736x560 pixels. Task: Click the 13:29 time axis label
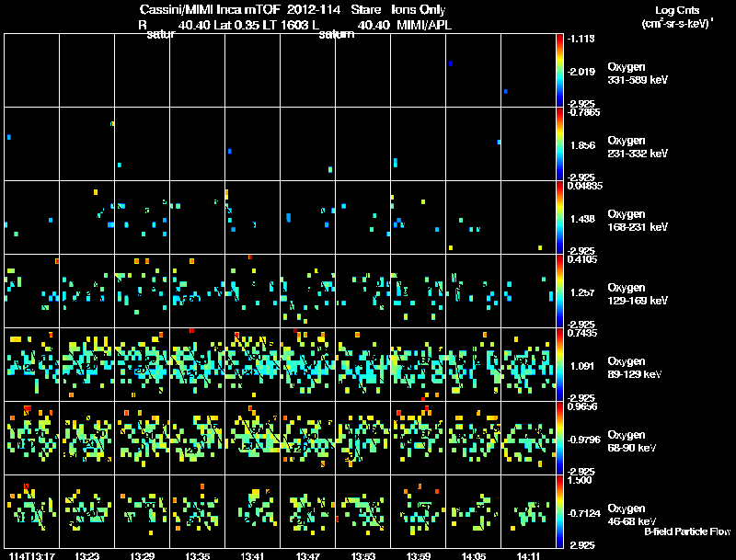pyautogui.click(x=143, y=555)
